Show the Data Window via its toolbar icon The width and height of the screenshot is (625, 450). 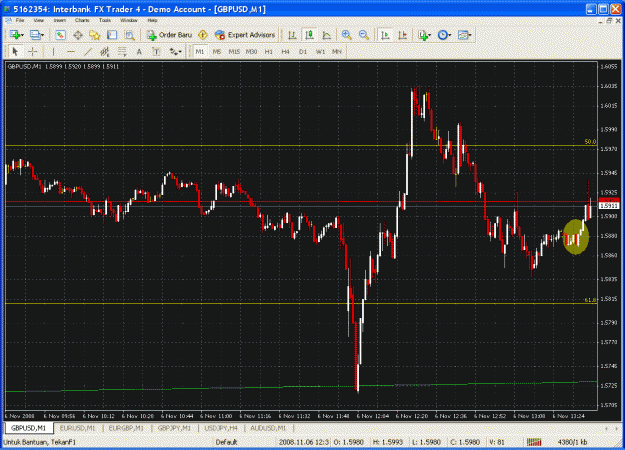[x=78, y=35]
